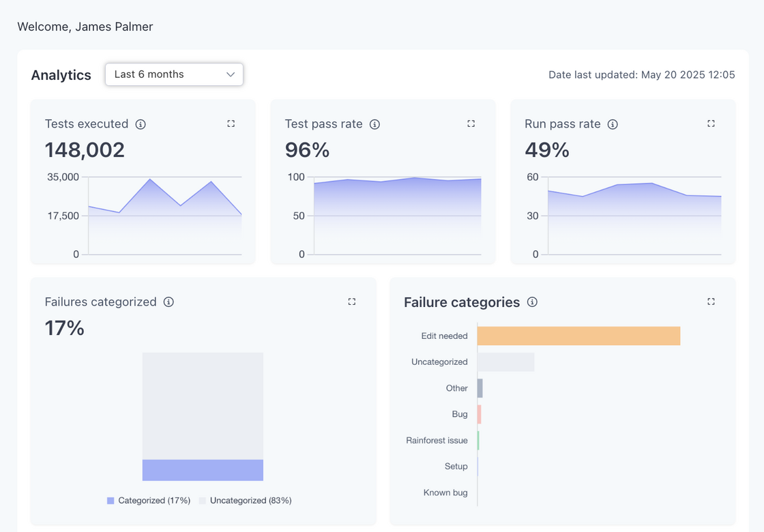Expand the Run pass rate chart
Image resolution: width=764 pixels, height=532 pixels.
pyautogui.click(x=711, y=123)
